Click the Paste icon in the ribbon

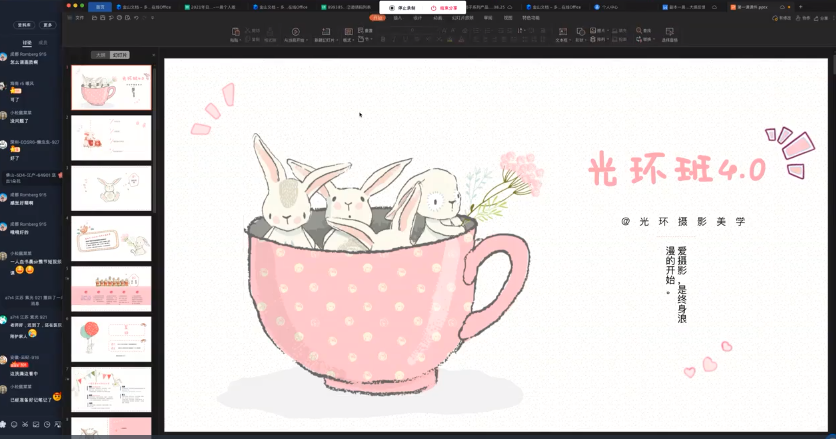point(236,31)
